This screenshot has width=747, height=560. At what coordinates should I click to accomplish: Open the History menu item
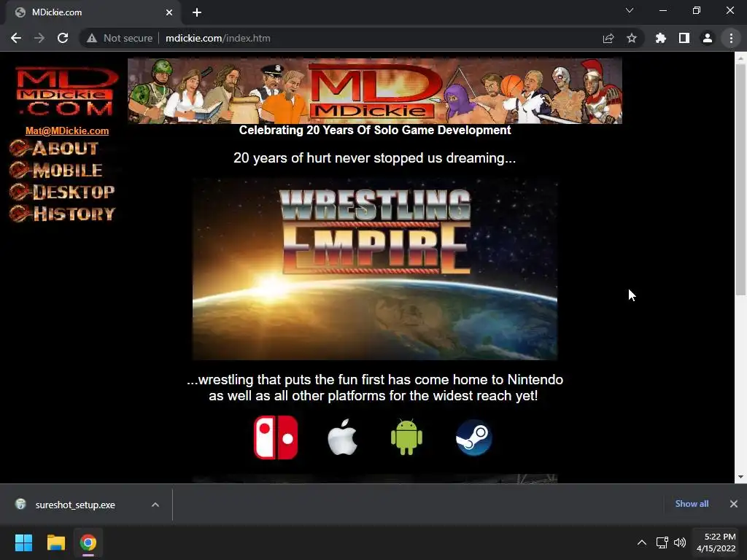[63, 214]
